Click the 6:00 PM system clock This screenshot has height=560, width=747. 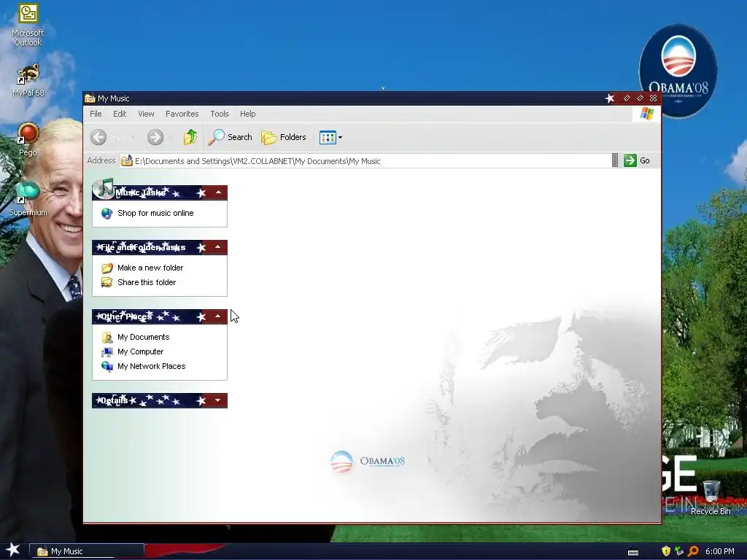point(719,551)
